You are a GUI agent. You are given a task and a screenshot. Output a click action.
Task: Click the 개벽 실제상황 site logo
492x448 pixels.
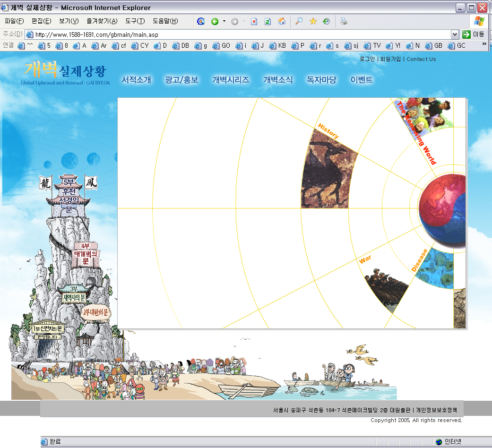[65, 73]
